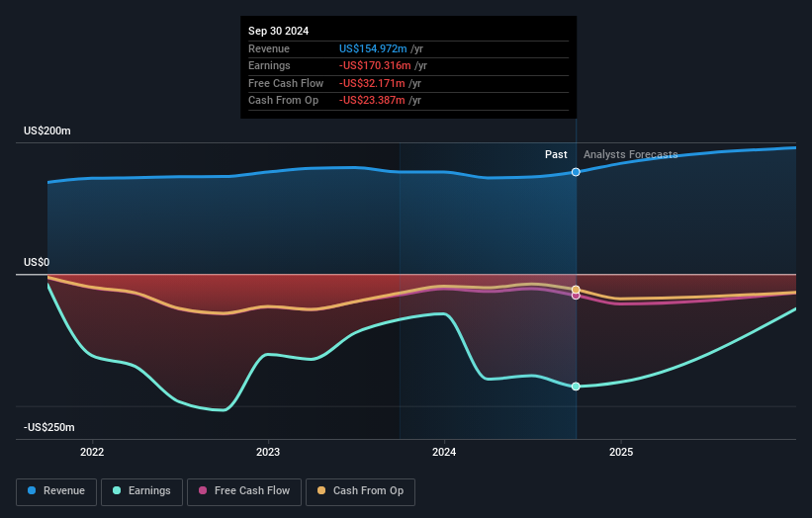
Task: Click the 2022 axis label
Action: (x=92, y=452)
